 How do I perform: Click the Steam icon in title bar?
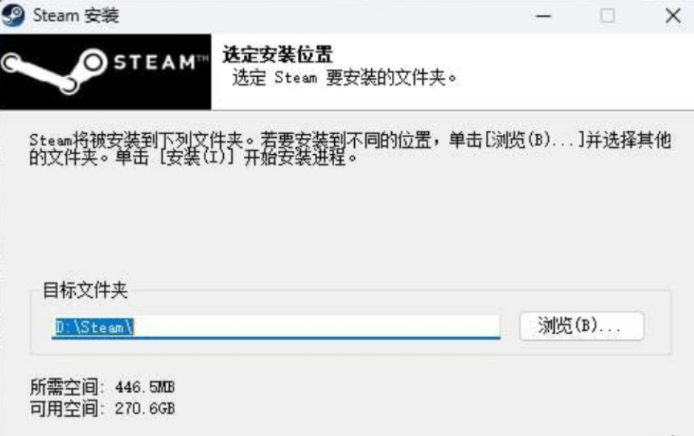tap(13, 15)
